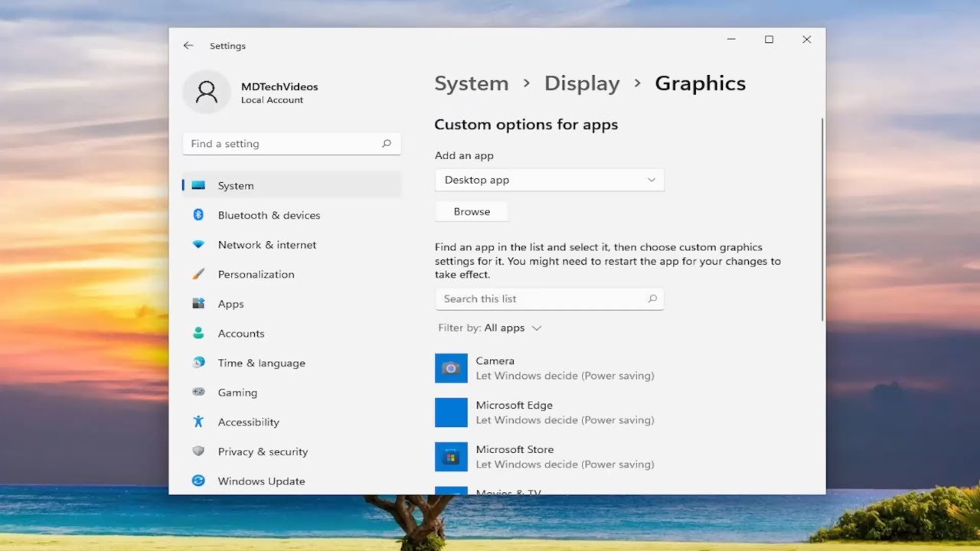Click the Time & language globe icon

click(198, 363)
